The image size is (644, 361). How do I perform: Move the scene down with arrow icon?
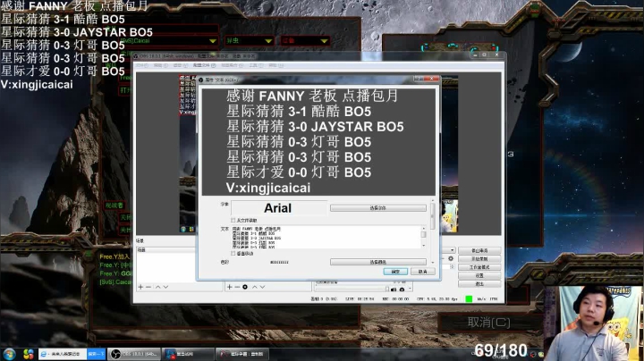tap(165, 287)
